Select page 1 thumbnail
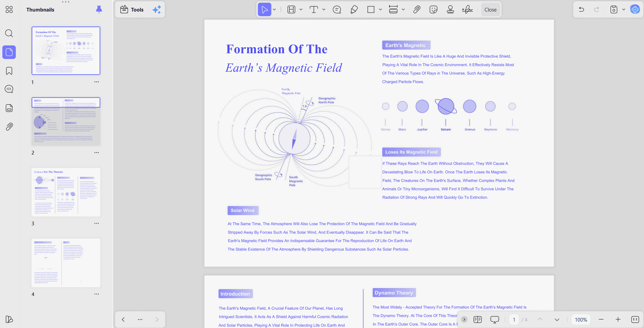 (66, 50)
